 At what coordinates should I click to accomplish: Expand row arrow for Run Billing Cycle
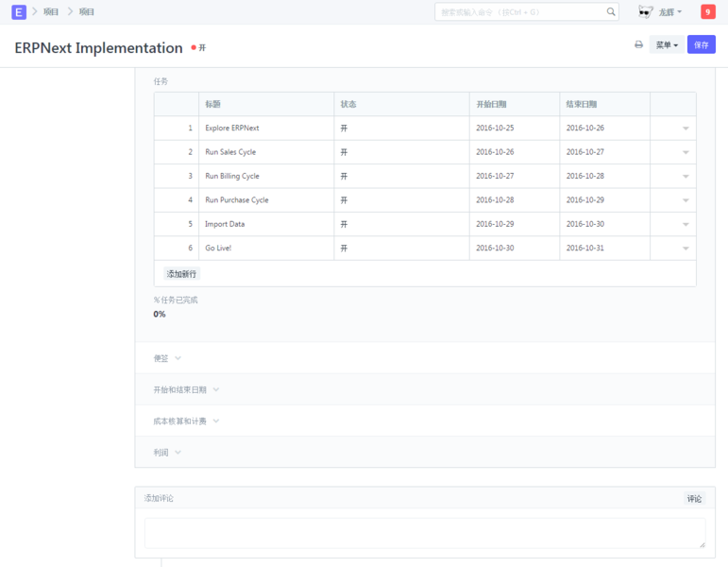[x=686, y=177]
